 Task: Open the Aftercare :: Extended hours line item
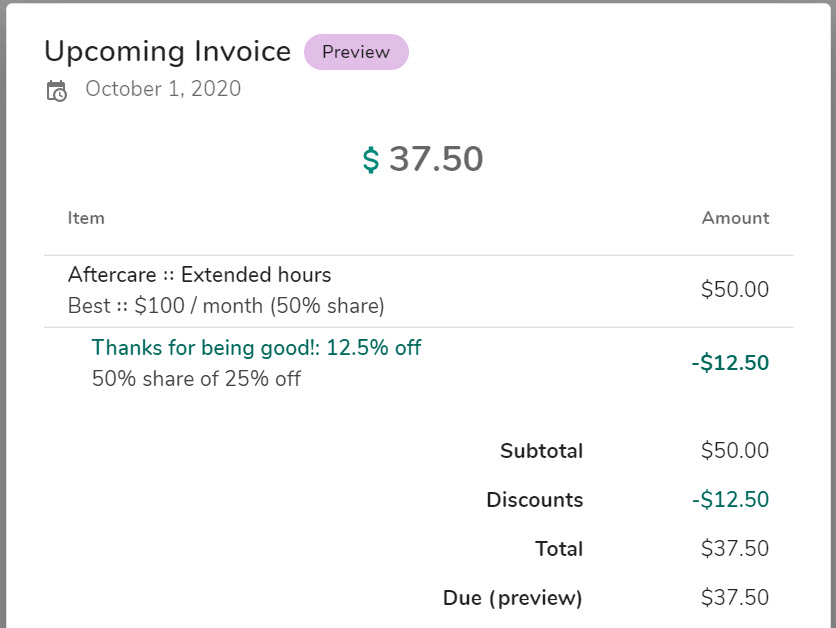(199, 275)
